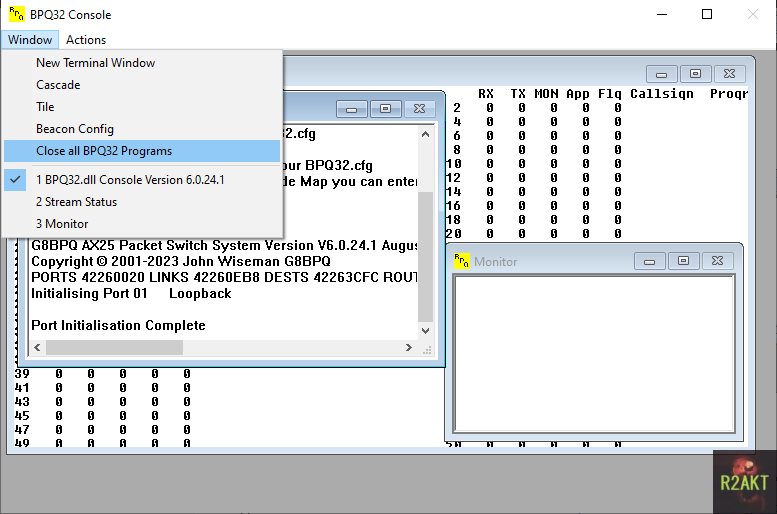Click the console vertical scrollbar thumb
Viewport: 777px width, 514px height.
coord(425,257)
